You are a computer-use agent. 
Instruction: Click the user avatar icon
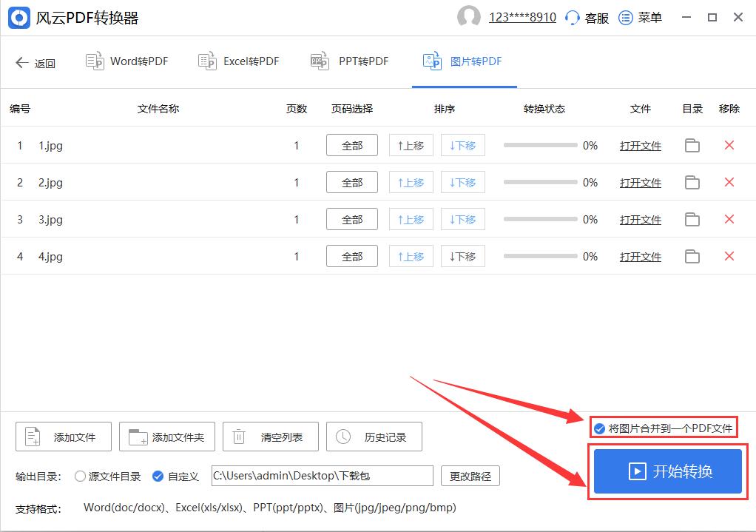pos(469,17)
